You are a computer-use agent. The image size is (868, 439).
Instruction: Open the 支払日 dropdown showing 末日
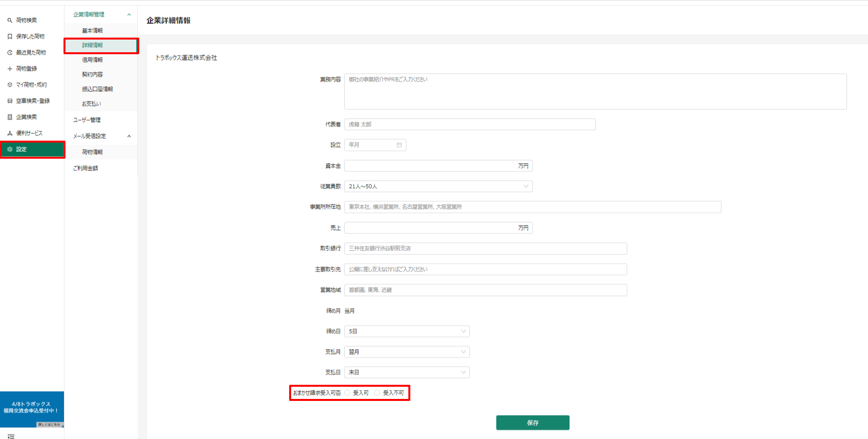point(407,373)
